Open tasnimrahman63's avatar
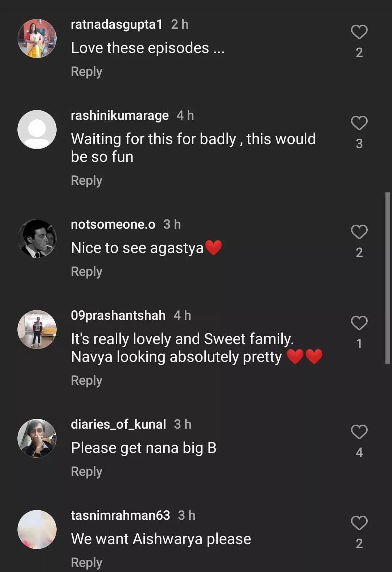The image size is (392, 572). tap(37, 530)
